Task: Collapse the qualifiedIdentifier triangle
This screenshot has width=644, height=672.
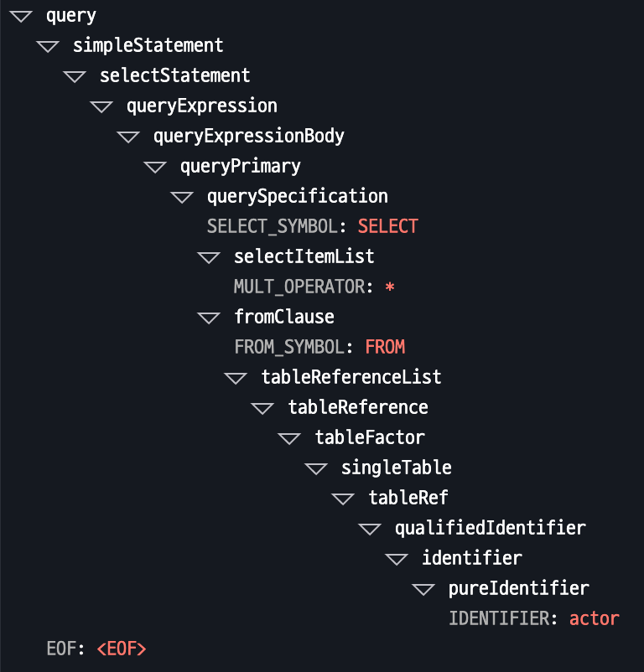Action: (371, 529)
